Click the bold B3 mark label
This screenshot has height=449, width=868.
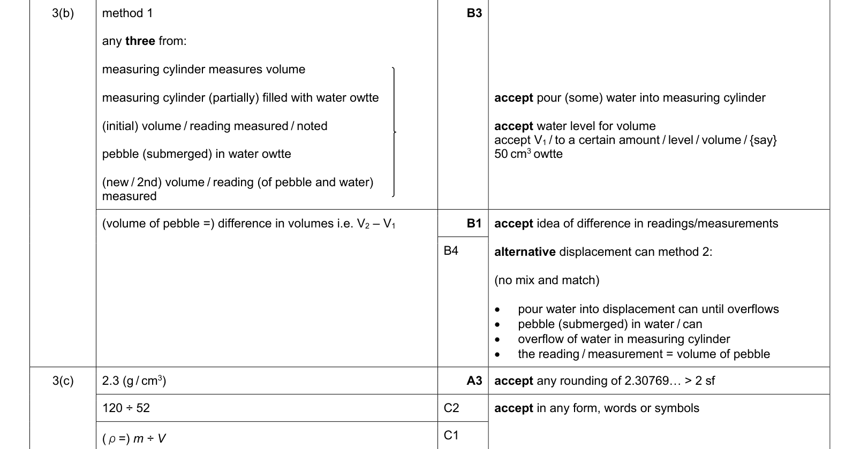474,13
